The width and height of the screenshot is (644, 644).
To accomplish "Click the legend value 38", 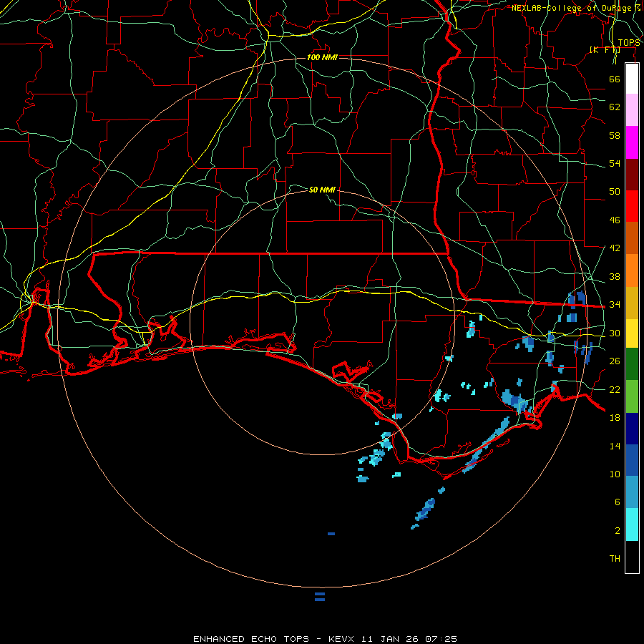I will 615,276.
